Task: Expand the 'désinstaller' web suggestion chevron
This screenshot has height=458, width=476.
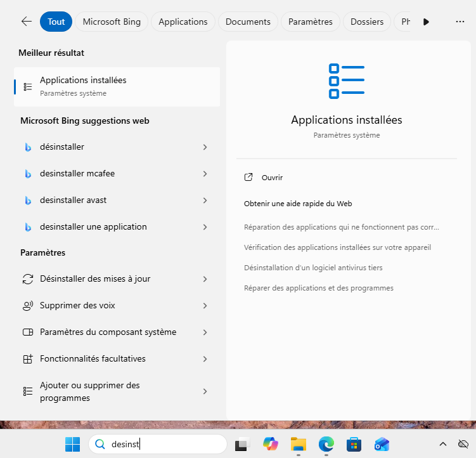Action: pyautogui.click(x=205, y=147)
